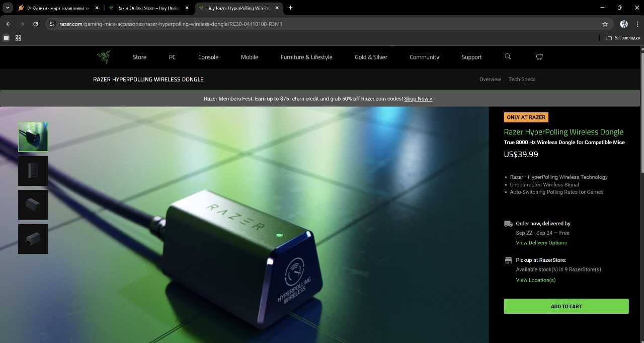Select the first dongle thumbnail with cable
644x343 pixels.
(x=33, y=137)
